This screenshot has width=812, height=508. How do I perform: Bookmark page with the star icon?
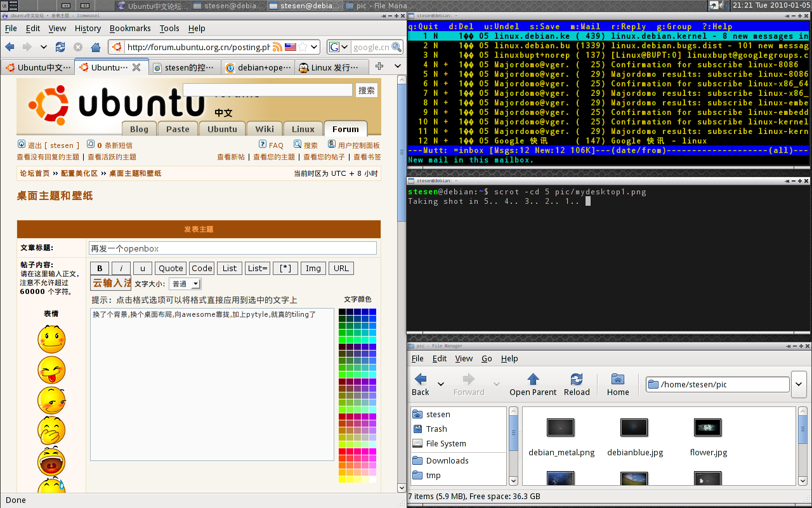[303, 47]
